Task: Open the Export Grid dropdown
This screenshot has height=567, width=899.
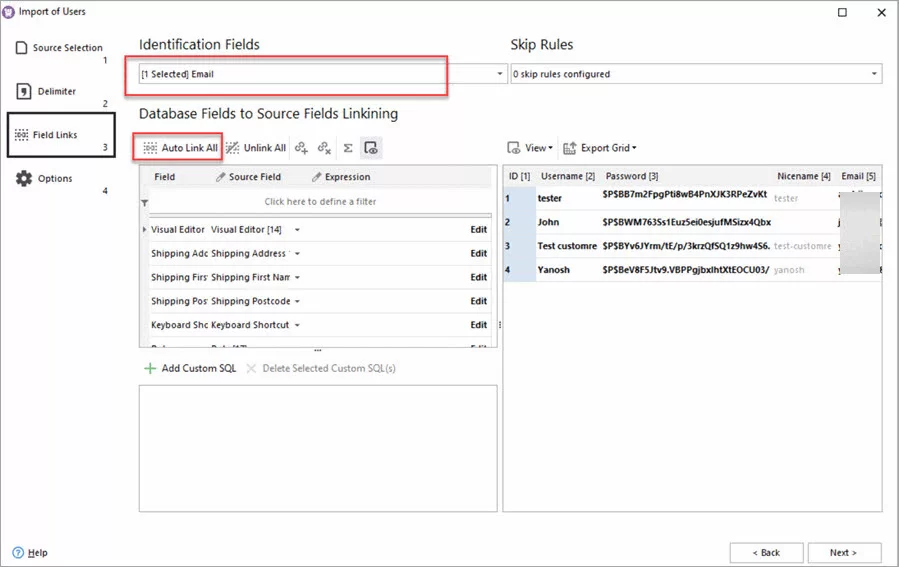Action: tap(599, 148)
